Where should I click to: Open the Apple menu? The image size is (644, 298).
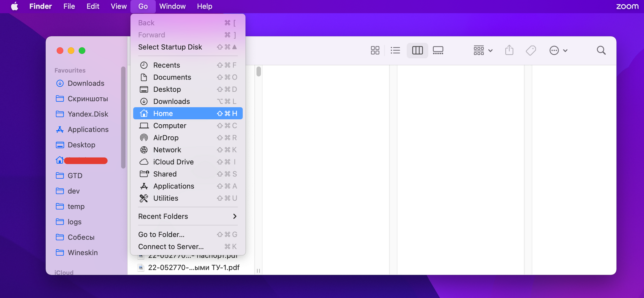[x=14, y=6]
